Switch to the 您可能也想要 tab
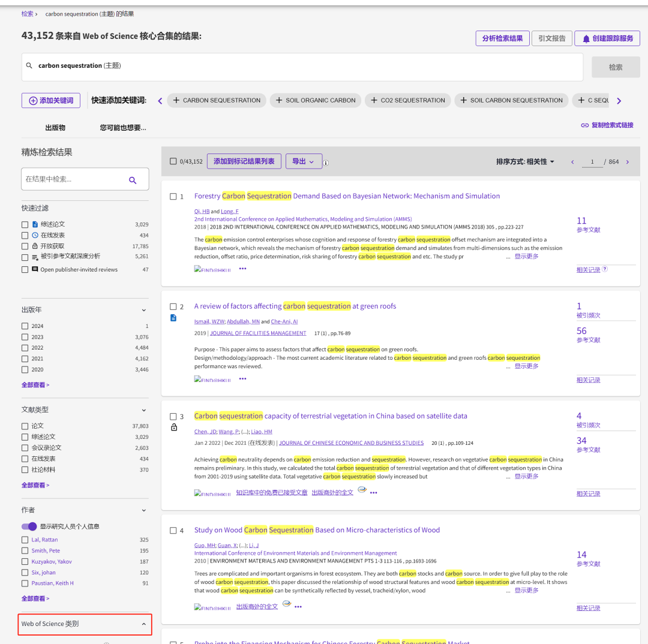This screenshot has height=644, width=648. pyautogui.click(x=123, y=128)
